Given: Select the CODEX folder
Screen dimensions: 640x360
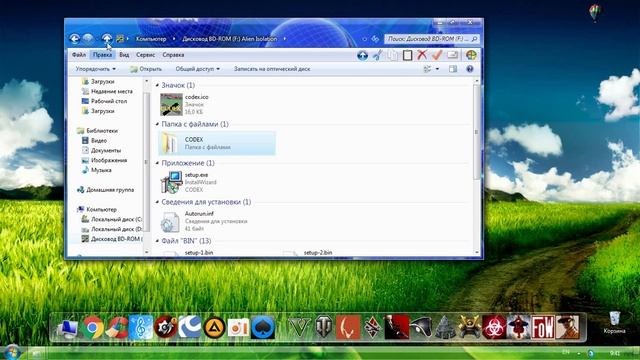Looking at the screenshot, I should click(x=217, y=143).
